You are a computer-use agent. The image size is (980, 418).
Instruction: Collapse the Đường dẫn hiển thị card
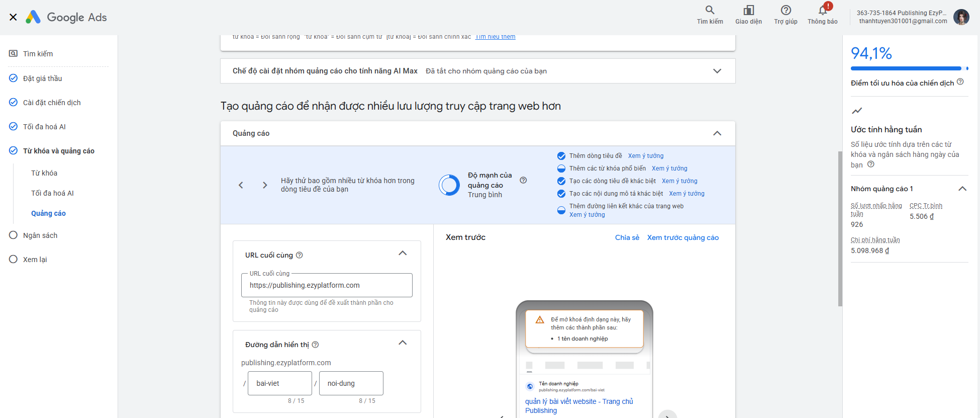pos(403,343)
